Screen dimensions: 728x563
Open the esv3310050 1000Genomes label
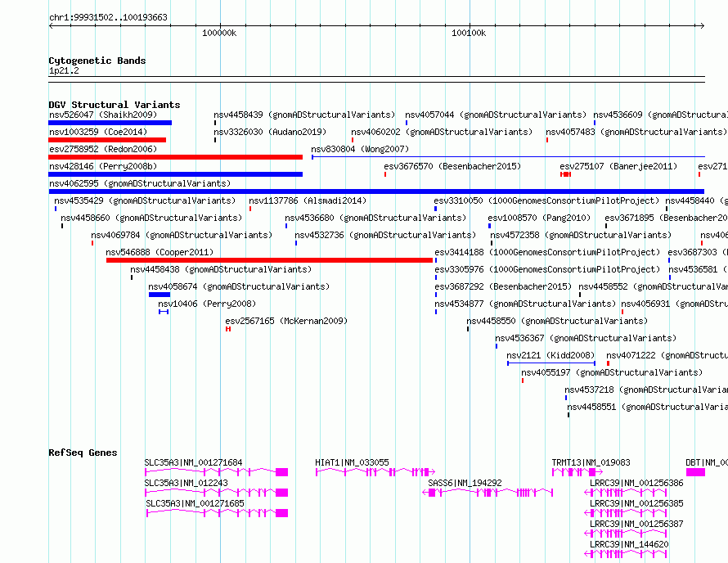pos(546,200)
